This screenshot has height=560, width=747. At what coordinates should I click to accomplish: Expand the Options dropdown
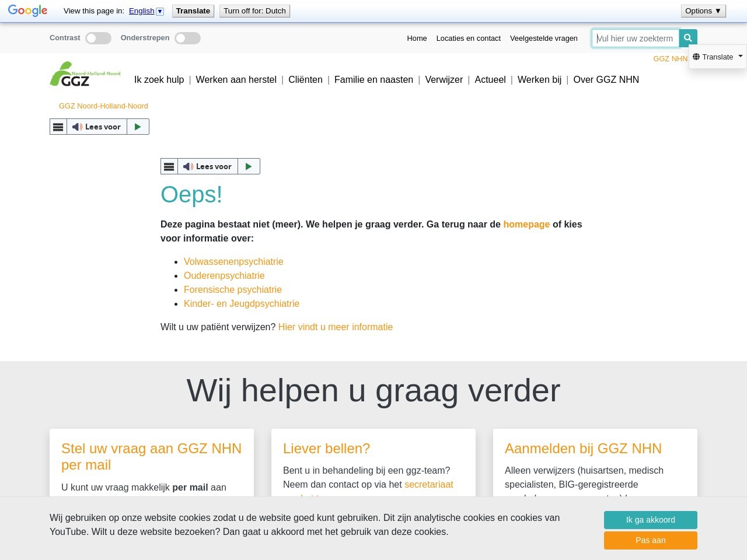(703, 10)
